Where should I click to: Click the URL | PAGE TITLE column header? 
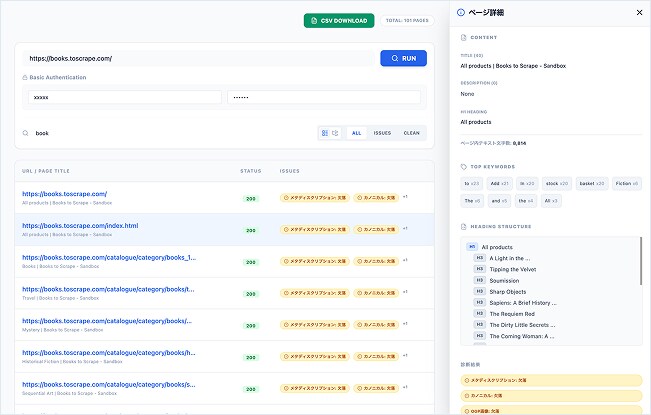46,171
